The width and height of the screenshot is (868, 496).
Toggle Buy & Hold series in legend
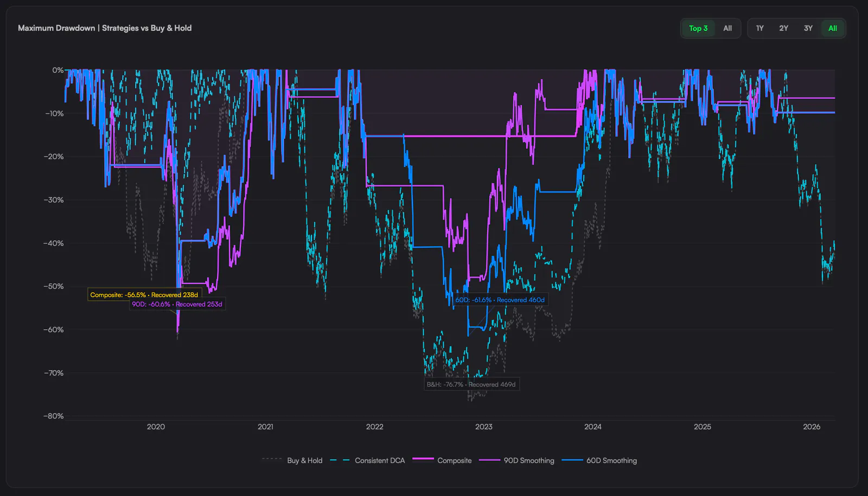(292, 460)
